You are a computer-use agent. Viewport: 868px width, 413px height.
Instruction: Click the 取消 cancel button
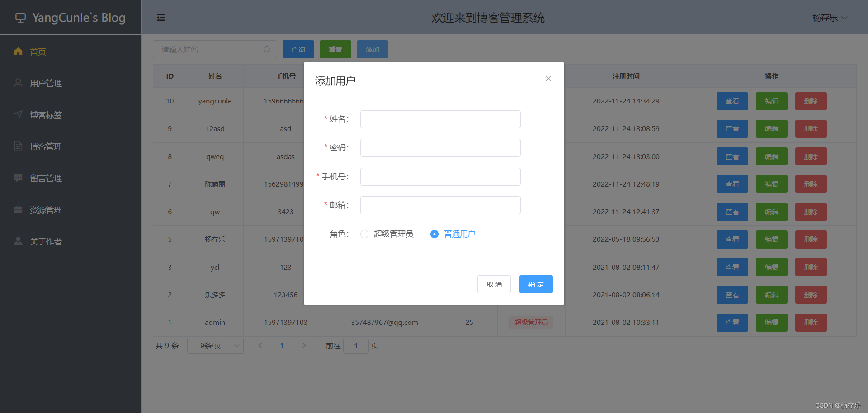(494, 284)
